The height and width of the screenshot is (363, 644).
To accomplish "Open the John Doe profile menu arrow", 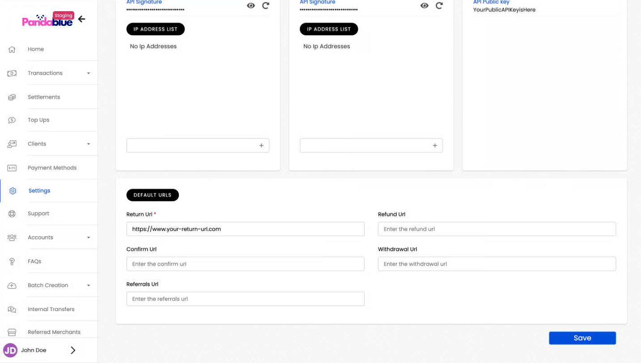I will pyautogui.click(x=73, y=350).
